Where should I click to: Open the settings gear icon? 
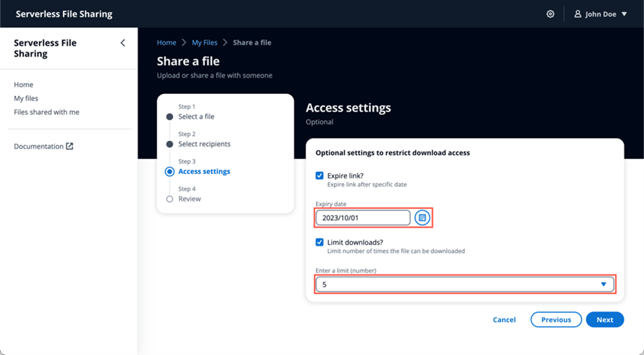(x=550, y=14)
